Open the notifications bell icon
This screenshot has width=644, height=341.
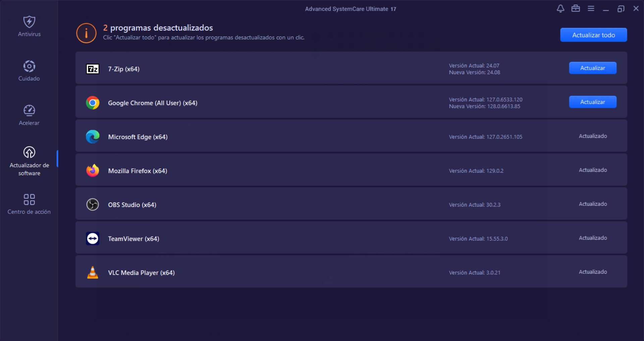click(x=560, y=9)
